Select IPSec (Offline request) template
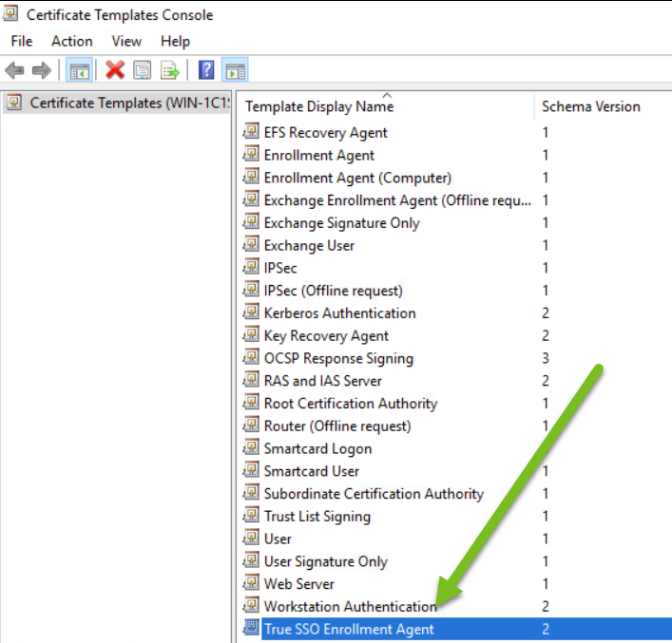 (x=334, y=291)
